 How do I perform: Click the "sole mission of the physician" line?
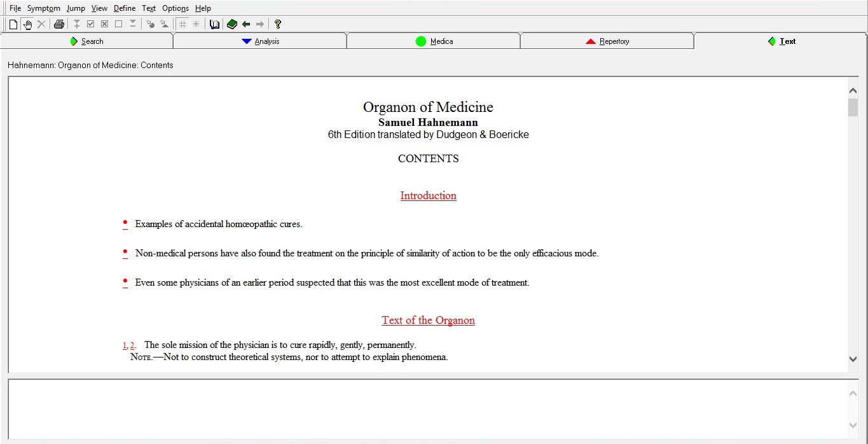point(280,345)
